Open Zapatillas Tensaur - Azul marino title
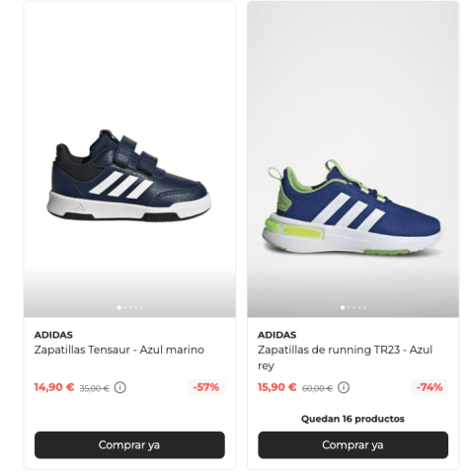Viewport: 469px width, 476px height. (x=119, y=350)
